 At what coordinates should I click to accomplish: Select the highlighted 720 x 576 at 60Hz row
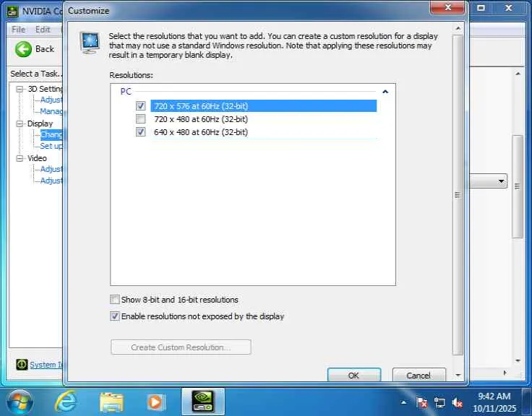[264, 105]
